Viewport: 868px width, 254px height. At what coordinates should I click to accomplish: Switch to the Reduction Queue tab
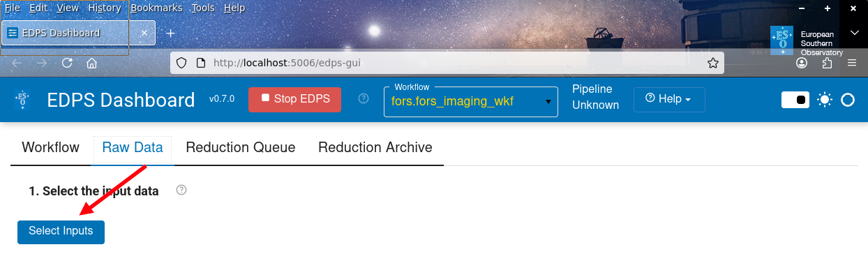[241, 147]
